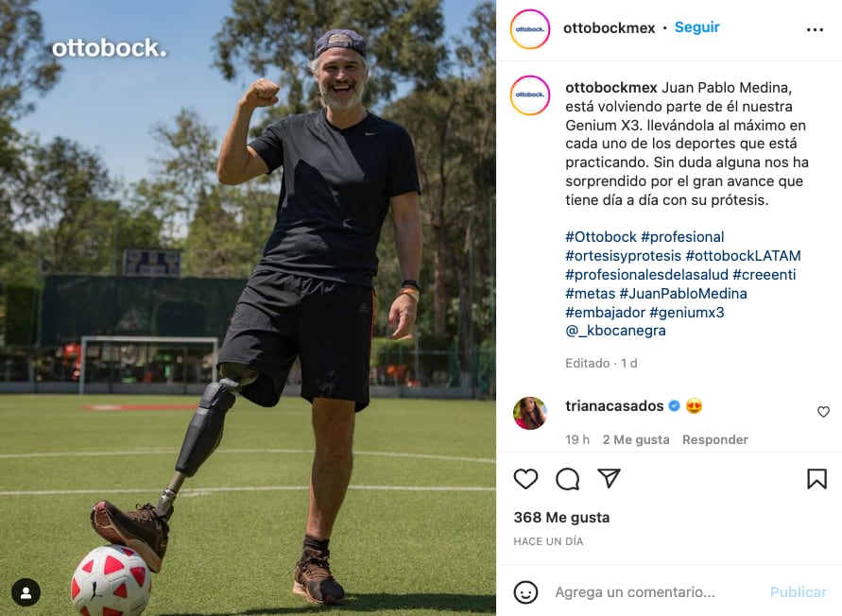Visit the @_kbocanegra mention

615,331
